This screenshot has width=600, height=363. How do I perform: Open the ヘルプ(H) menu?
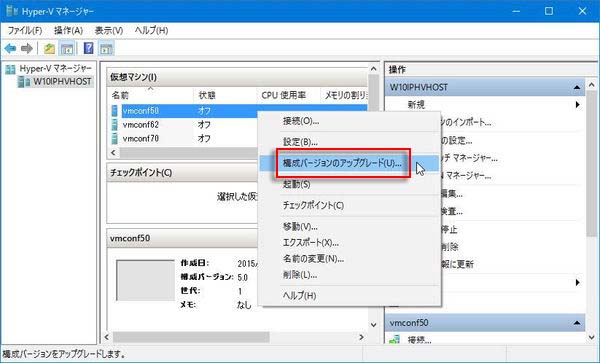[152, 31]
